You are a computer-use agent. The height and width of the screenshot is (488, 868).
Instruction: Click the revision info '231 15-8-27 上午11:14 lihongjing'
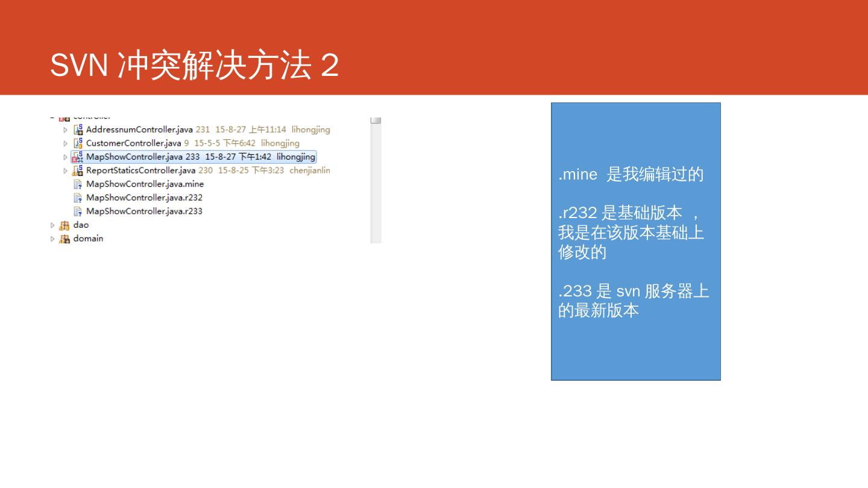tap(263, 130)
